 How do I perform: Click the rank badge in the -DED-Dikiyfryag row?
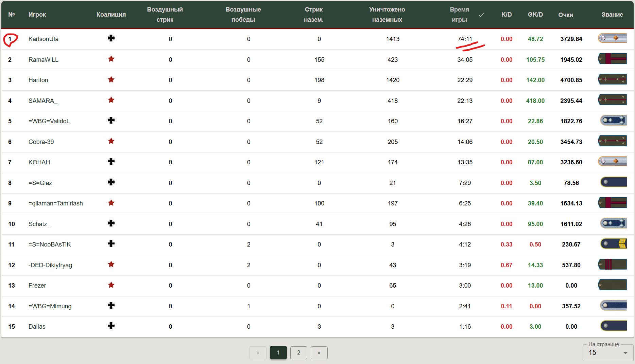(612, 264)
